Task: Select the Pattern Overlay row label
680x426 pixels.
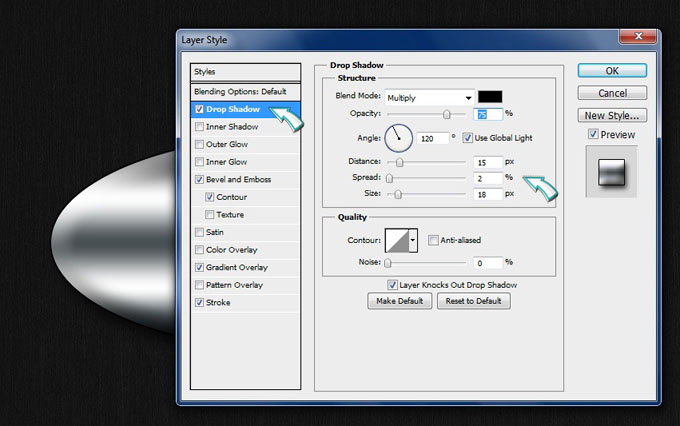Action: pyautogui.click(x=235, y=285)
